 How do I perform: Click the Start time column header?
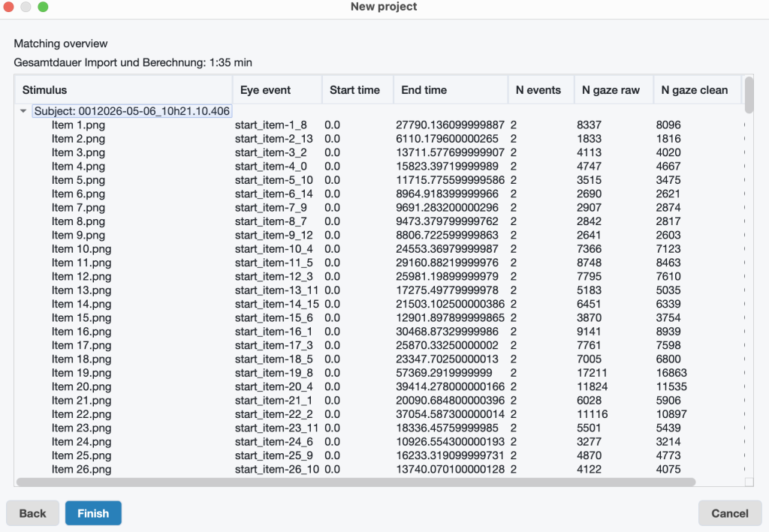[357, 89]
